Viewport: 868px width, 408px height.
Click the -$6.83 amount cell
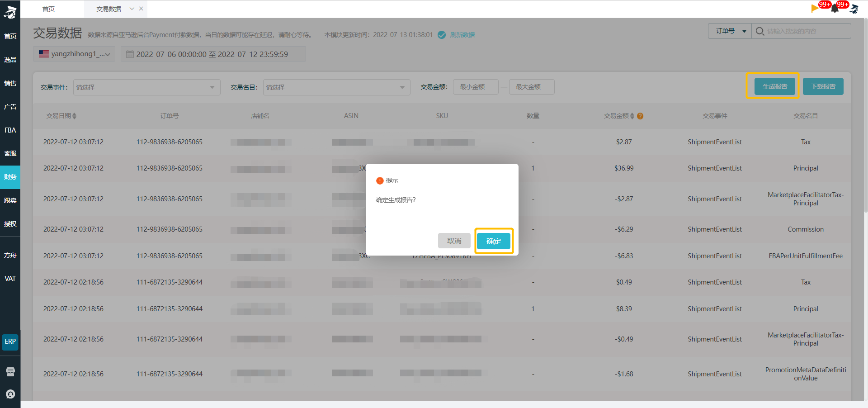click(624, 256)
